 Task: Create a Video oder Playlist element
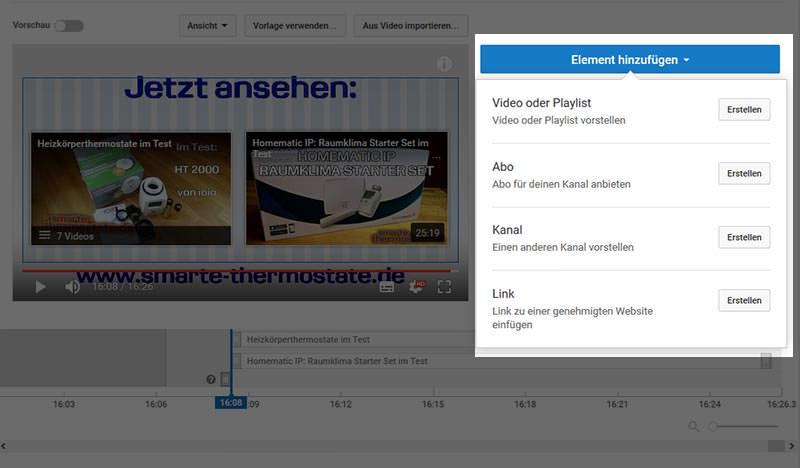click(x=744, y=110)
